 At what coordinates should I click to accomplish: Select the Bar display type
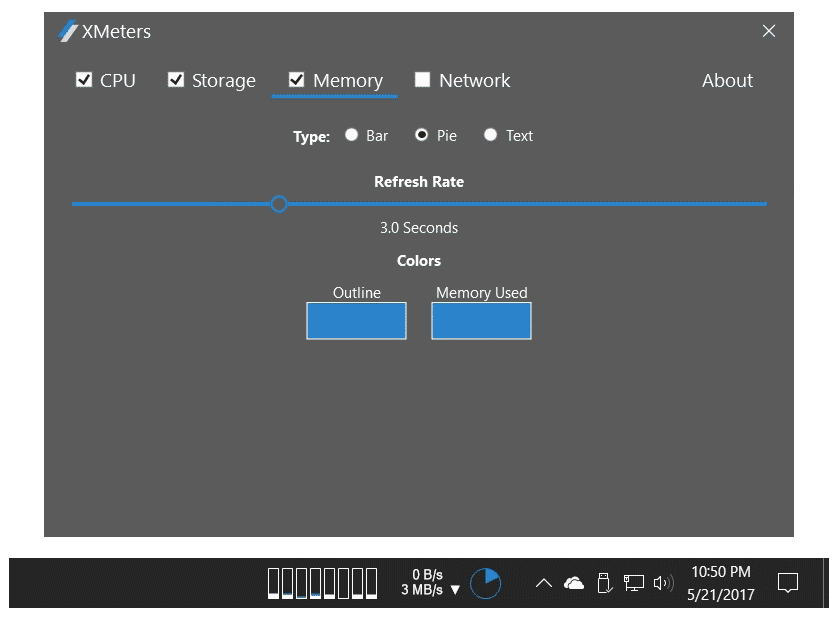[x=351, y=135]
